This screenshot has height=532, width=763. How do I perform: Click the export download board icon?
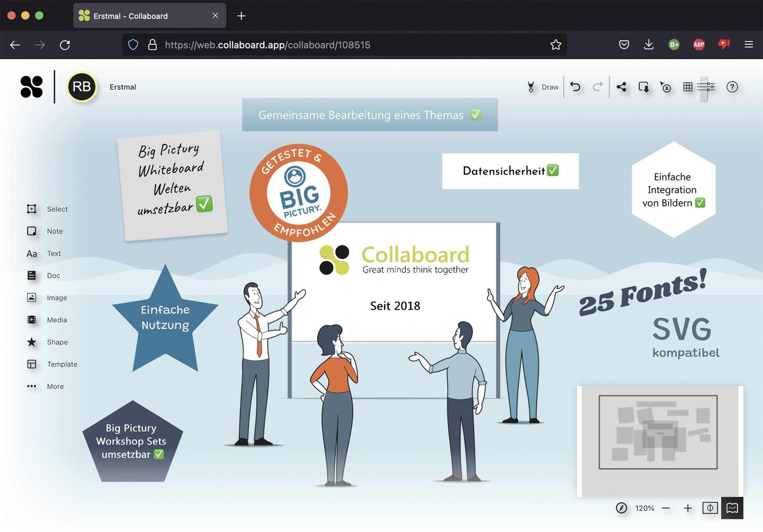tap(644, 87)
